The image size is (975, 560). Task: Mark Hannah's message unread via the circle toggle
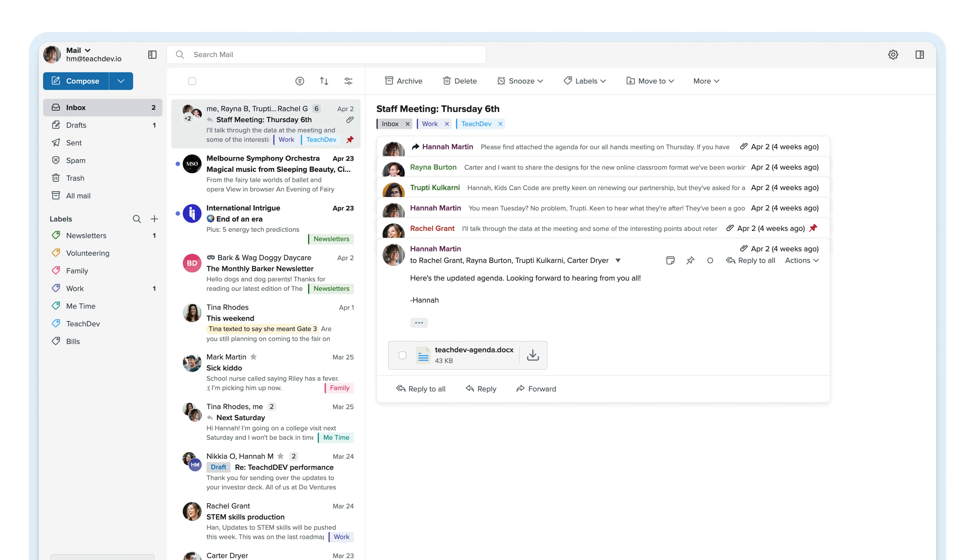coord(710,261)
